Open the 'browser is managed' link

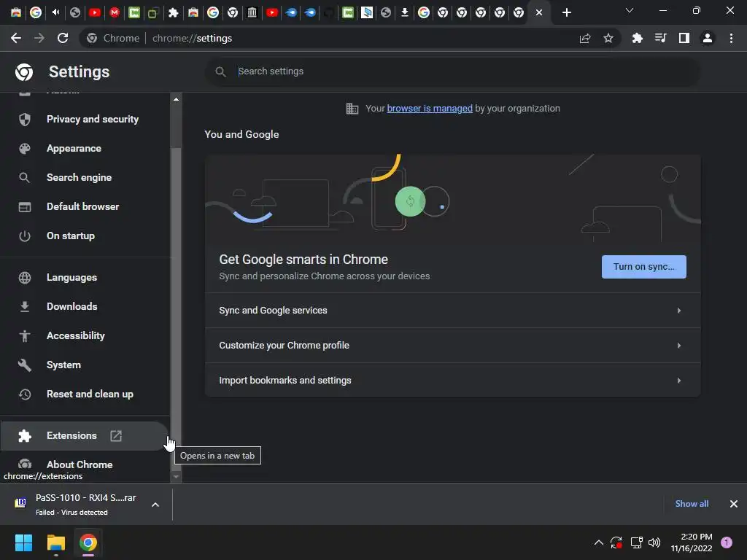click(429, 108)
